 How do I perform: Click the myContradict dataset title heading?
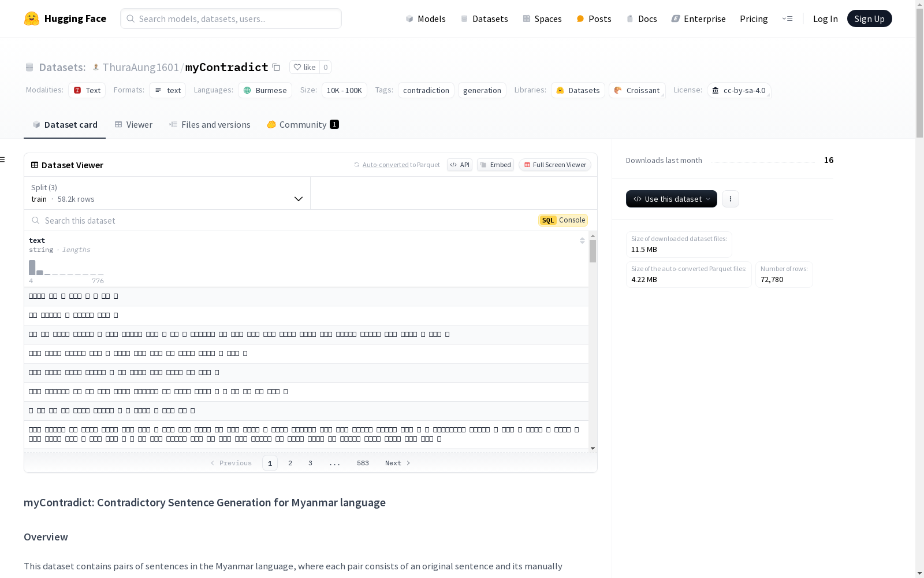(x=204, y=502)
